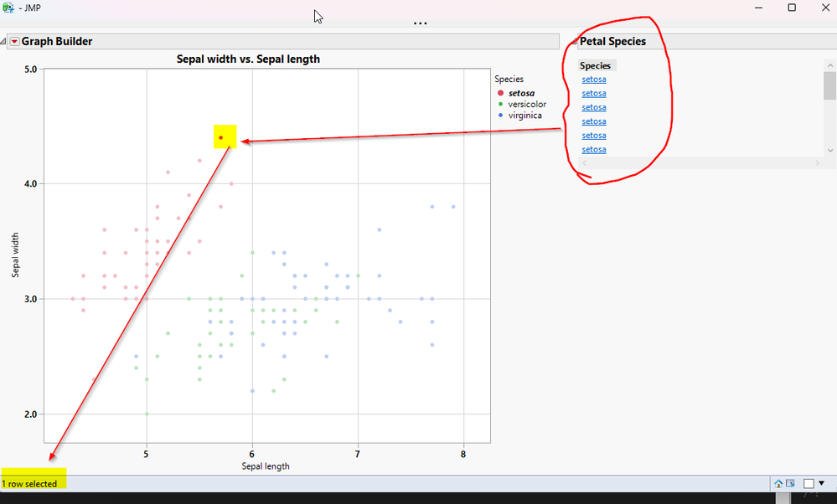The width and height of the screenshot is (837, 504).
Task: Click the 1 row selected status text
Action: click(x=31, y=483)
